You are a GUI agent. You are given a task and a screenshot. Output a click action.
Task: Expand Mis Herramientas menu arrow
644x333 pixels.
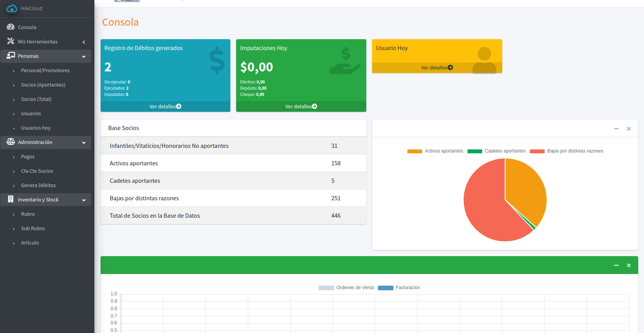84,42
